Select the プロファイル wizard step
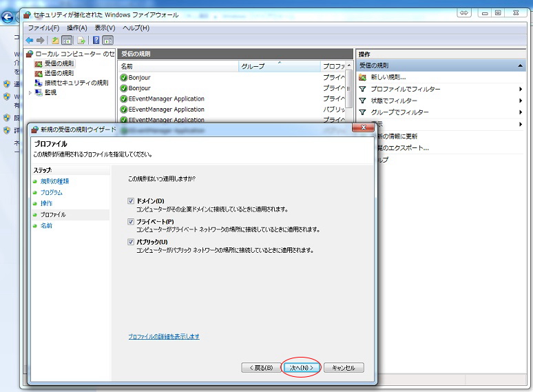This screenshot has height=392, width=533. [x=53, y=214]
